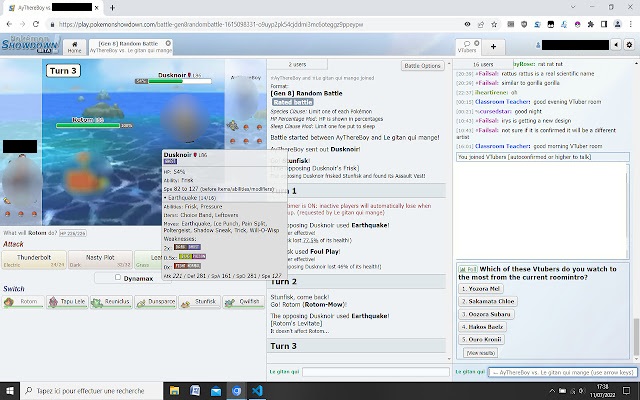The image size is (640, 400).
Task: Click username Failsafe on the rattus rattus message
Action: 487,74
